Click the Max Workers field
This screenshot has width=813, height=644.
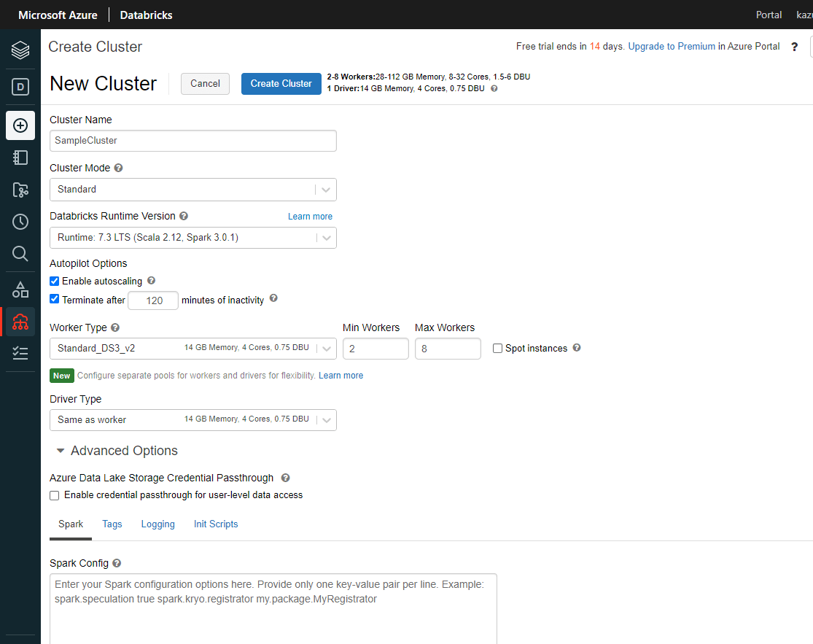click(x=448, y=349)
